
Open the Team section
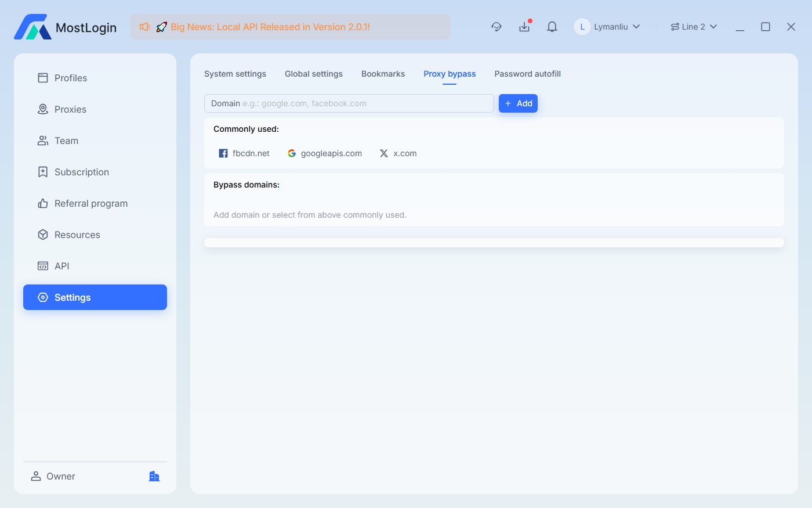[x=95, y=140]
